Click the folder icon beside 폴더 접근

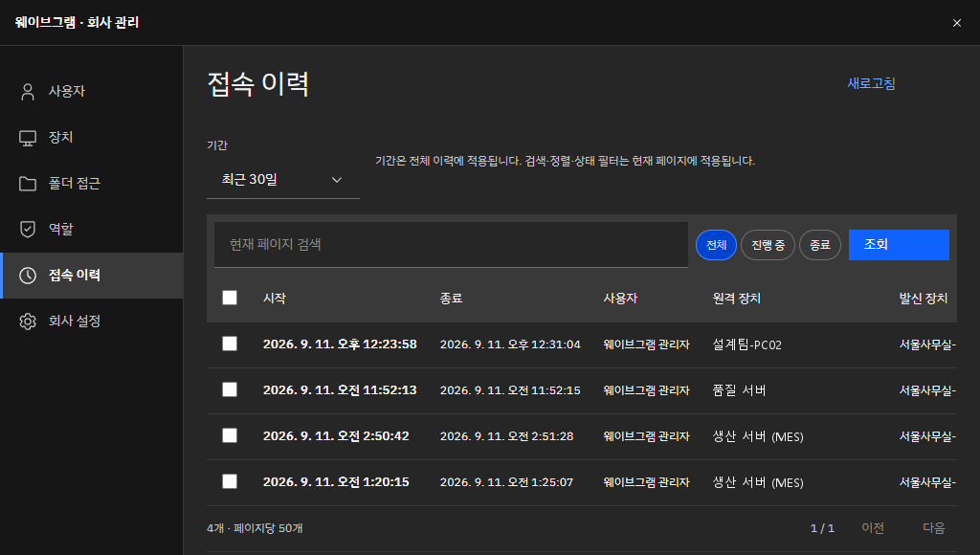[28, 183]
